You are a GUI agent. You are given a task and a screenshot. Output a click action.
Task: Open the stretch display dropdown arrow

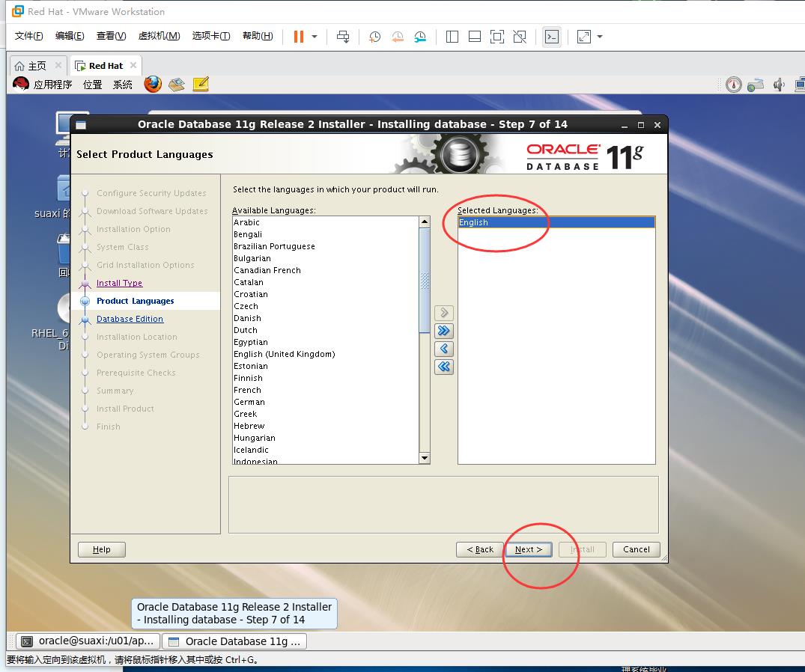click(x=600, y=37)
